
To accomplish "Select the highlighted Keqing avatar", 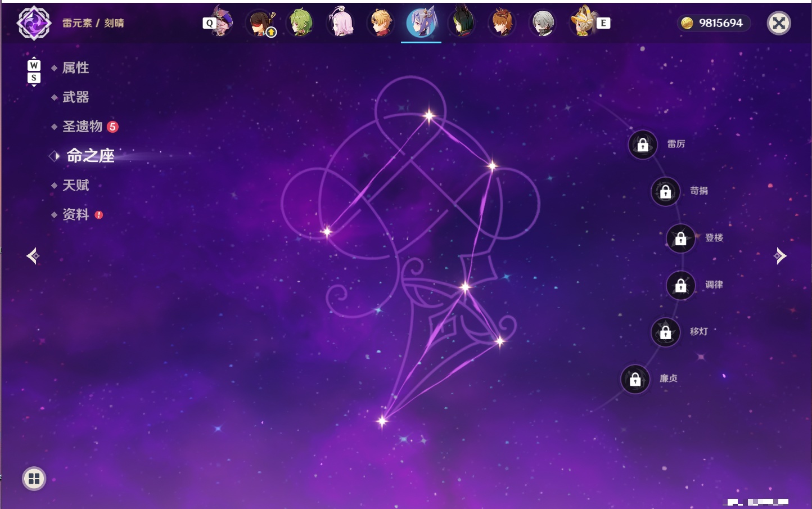I will click(x=421, y=23).
